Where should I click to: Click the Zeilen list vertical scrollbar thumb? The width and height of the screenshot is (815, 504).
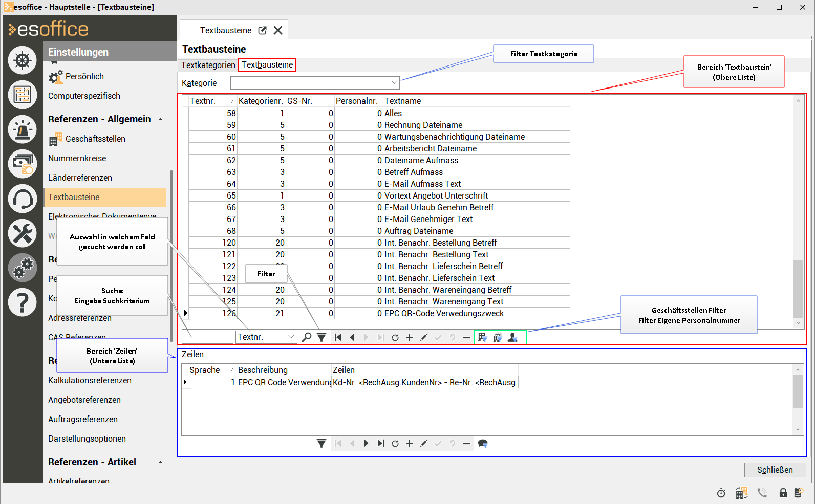point(798,391)
